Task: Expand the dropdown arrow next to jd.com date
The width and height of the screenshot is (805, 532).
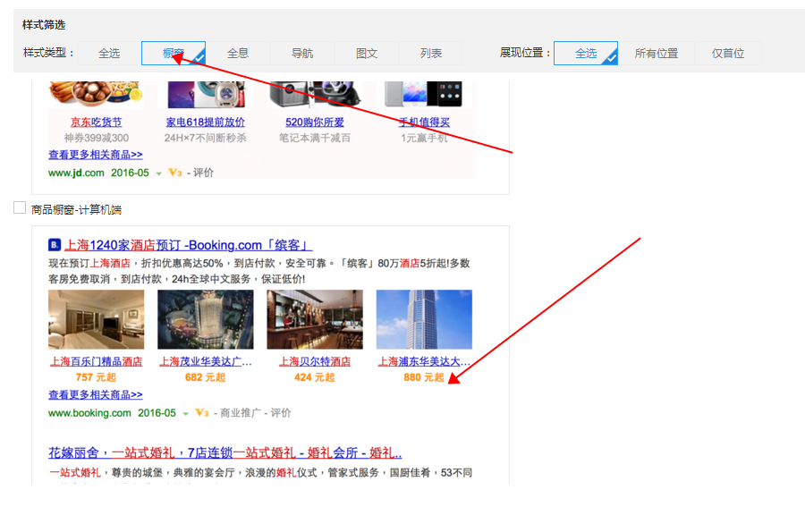Action: tap(158, 174)
